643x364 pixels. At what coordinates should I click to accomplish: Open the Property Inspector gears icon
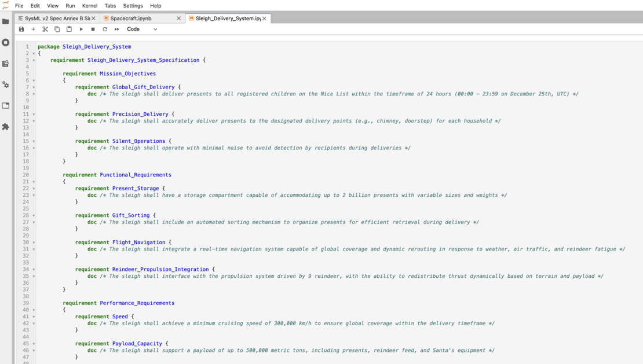(6, 84)
